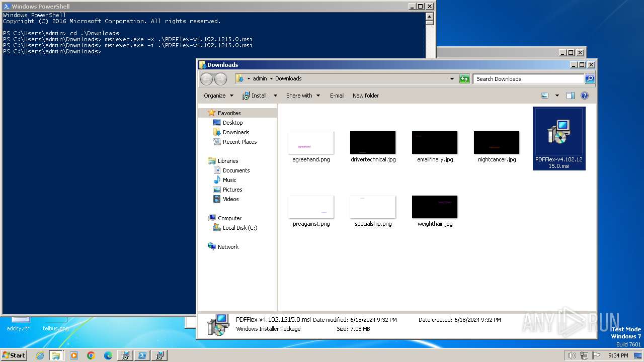Select the preagainst.png file
Screen dimensions: 644x362
click(x=311, y=211)
